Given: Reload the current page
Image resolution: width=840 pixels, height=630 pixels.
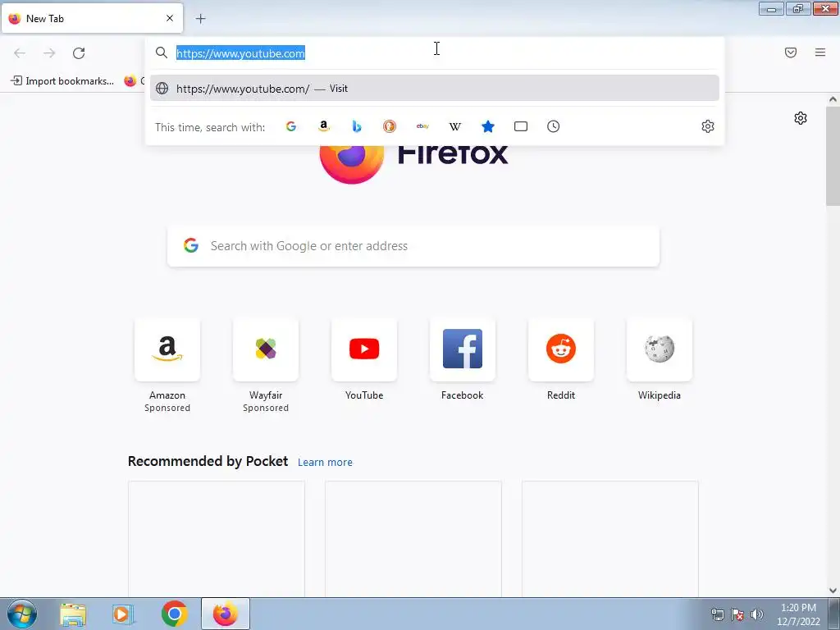Looking at the screenshot, I should click(x=79, y=53).
